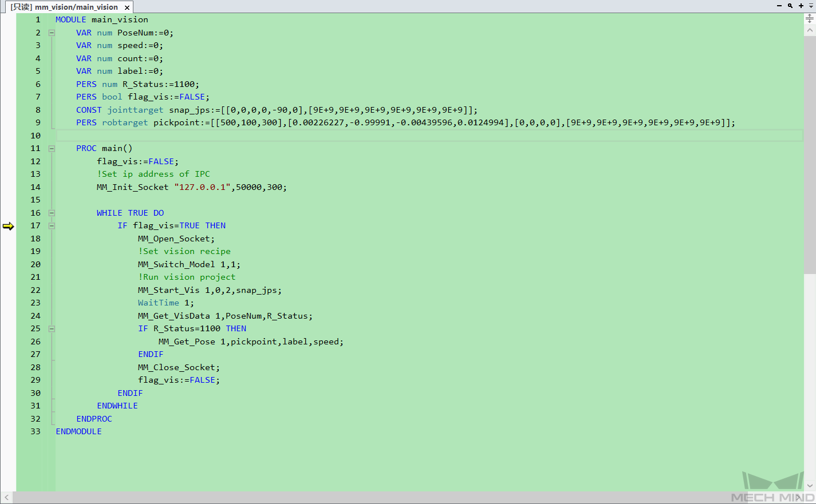Image resolution: width=816 pixels, height=504 pixels.
Task: Click '!Set vision recipe' comment
Action: tap(184, 251)
